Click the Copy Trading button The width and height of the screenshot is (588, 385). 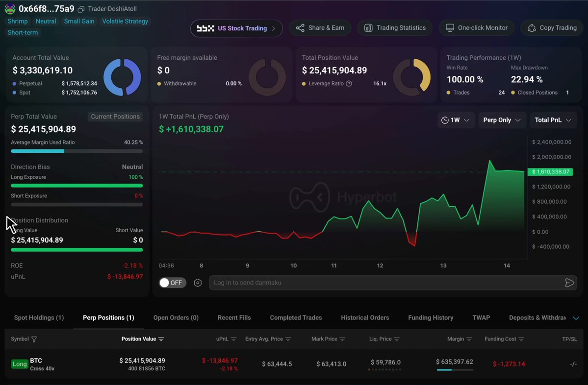pos(552,28)
